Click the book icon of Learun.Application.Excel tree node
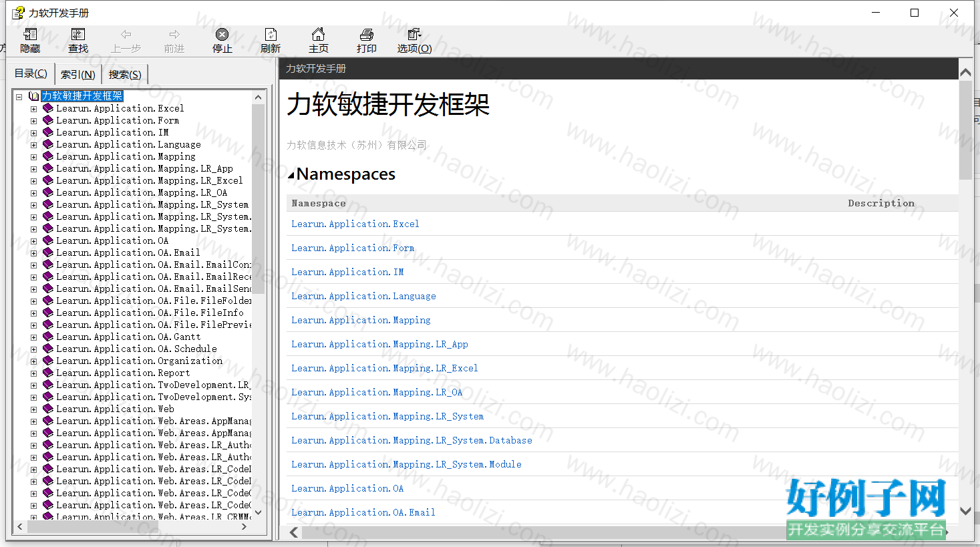Viewport: 980px width, 547px height. coord(47,108)
